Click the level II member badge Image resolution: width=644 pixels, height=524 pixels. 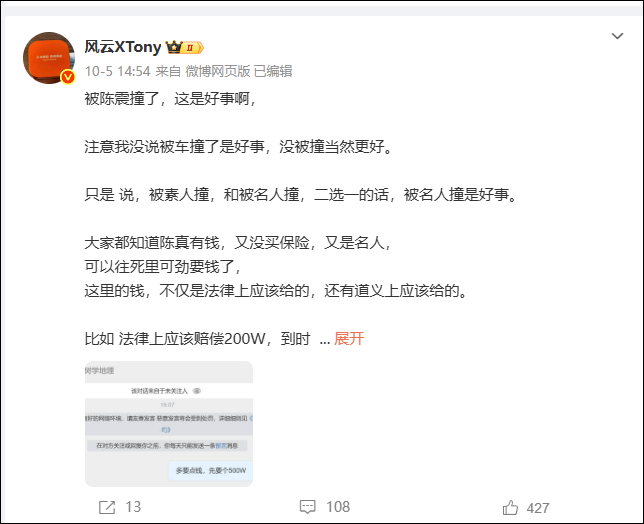(x=193, y=48)
